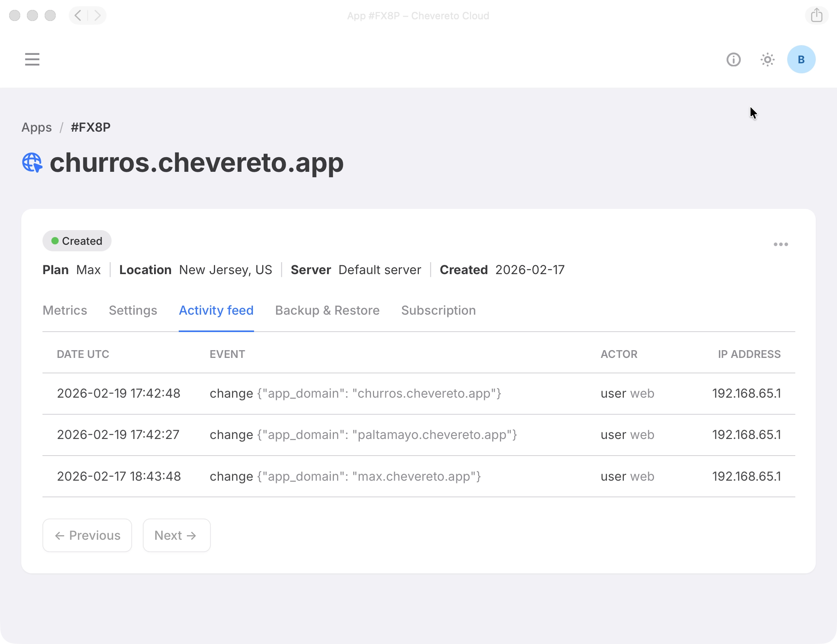The image size is (837, 644).
Task: Click the DATE UTC column header
Action: click(x=83, y=354)
